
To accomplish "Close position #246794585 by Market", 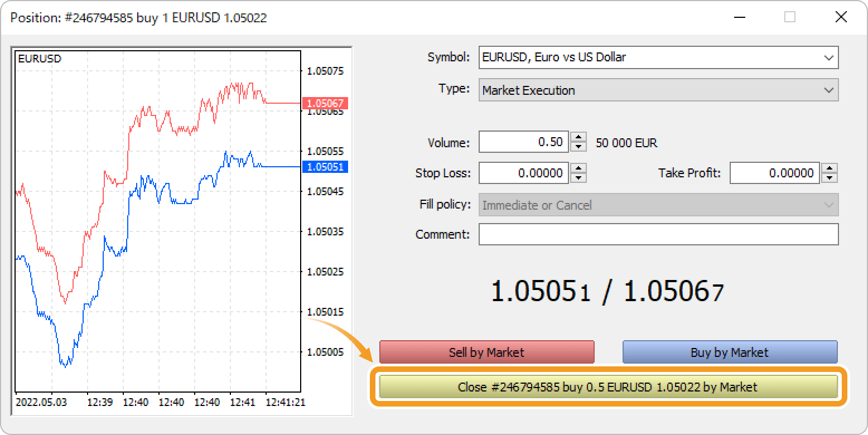I will click(x=608, y=387).
